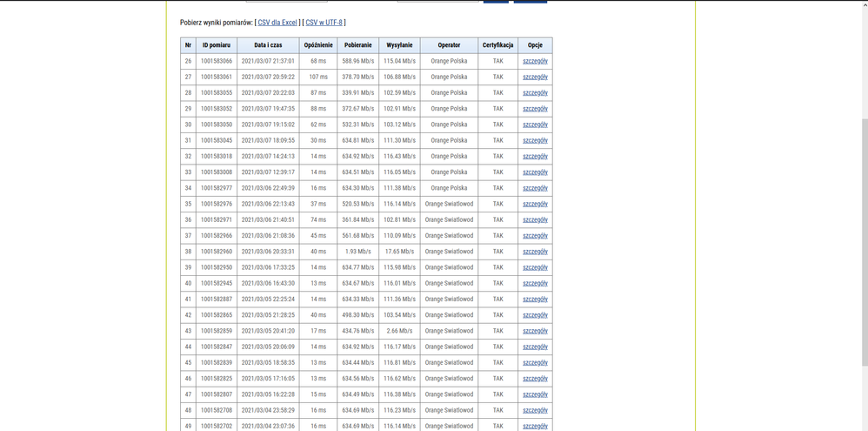Image resolution: width=868 pixels, height=431 pixels.
Task: Open szczegóły for row number 48
Action: pos(535,410)
